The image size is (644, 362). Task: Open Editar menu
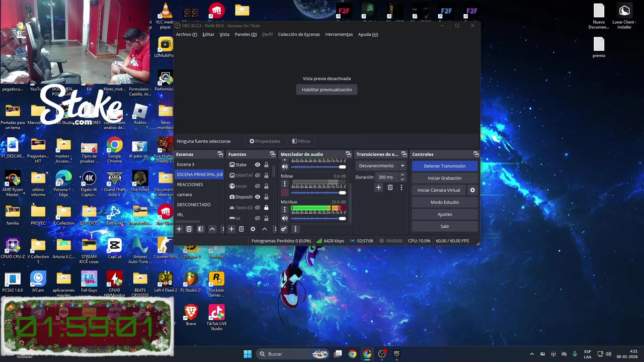click(208, 34)
